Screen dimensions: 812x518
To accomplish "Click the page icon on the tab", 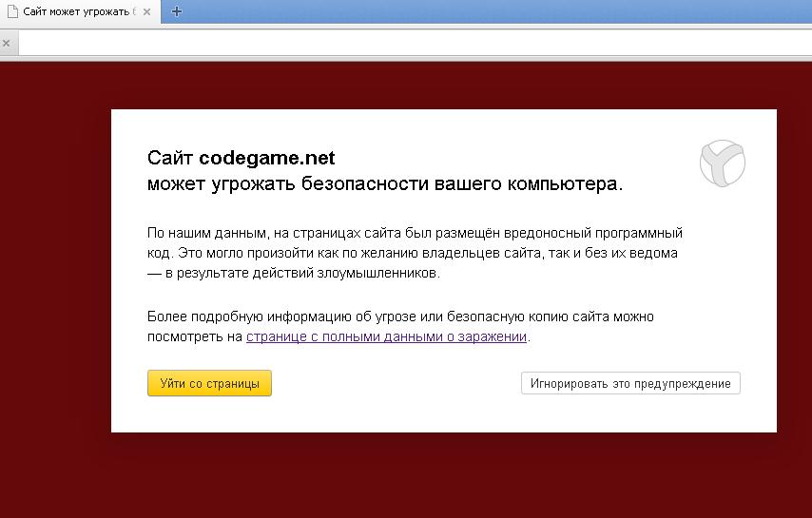I will [x=12, y=11].
